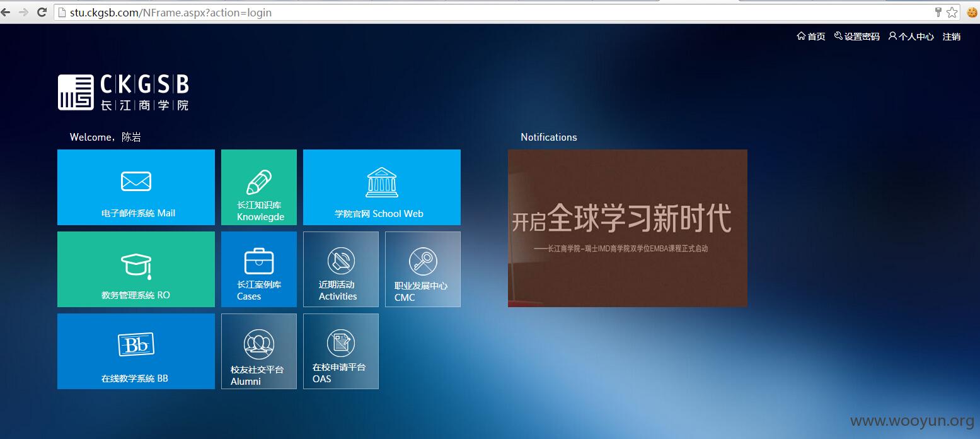Click 开启全球学习新时代 banner headline
This screenshot has height=439, width=980.
(x=621, y=218)
